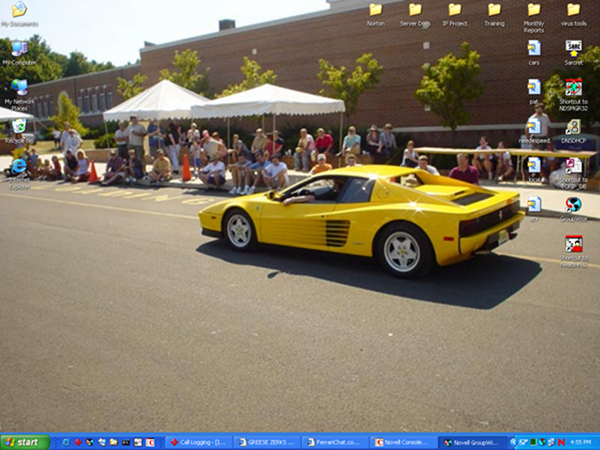Image resolution: width=600 pixels, height=450 pixels.
Task: Open the Windows Start menu
Action: [25, 442]
